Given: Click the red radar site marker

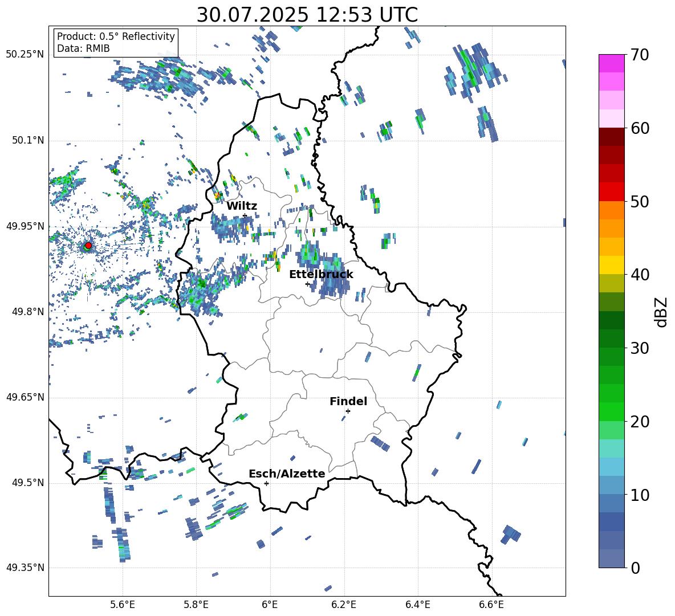Looking at the screenshot, I should (88, 246).
